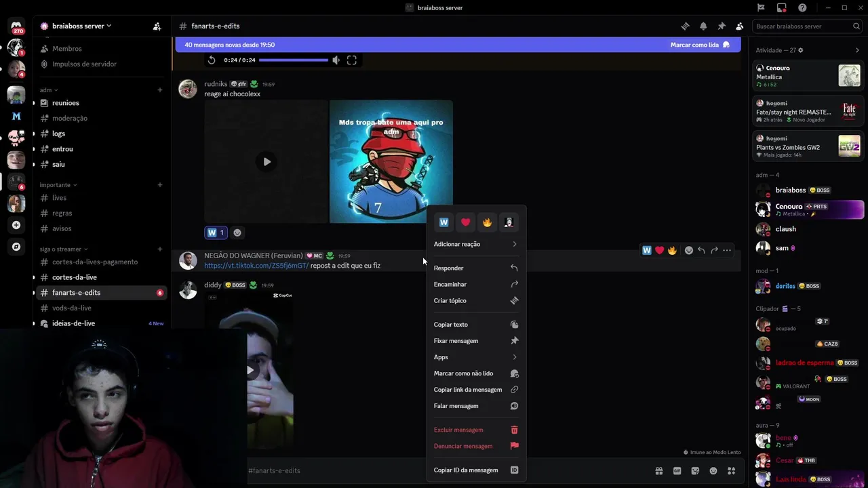Open the moderação channel

[102, 118]
